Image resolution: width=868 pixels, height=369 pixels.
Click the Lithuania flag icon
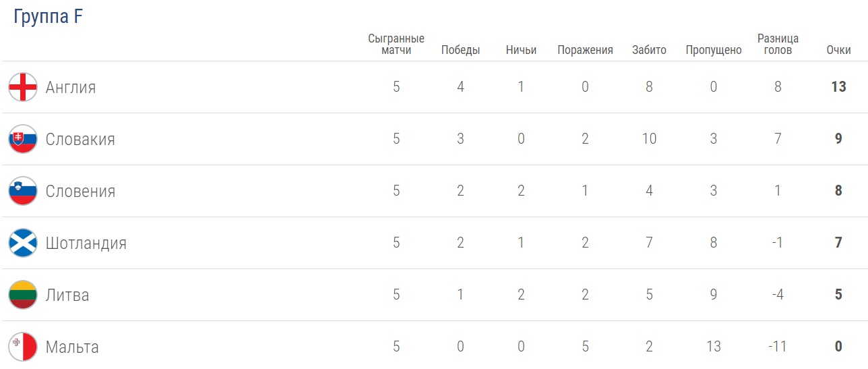tap(23, 295)
